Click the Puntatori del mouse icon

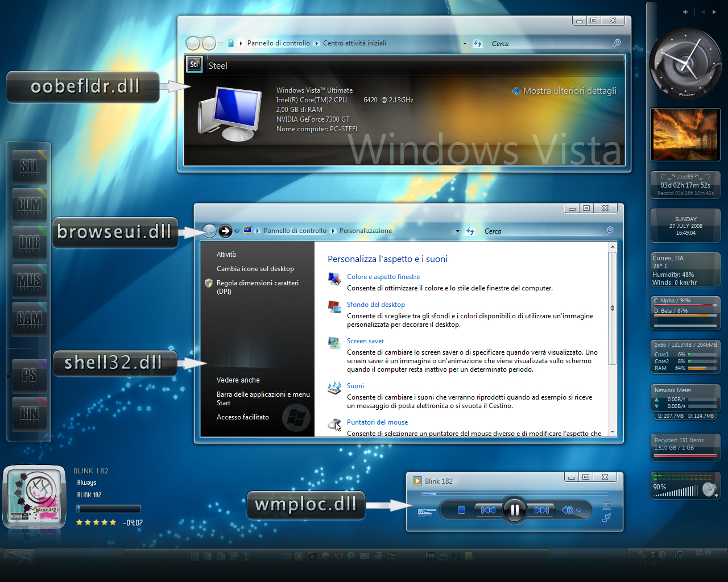(334, 425)
